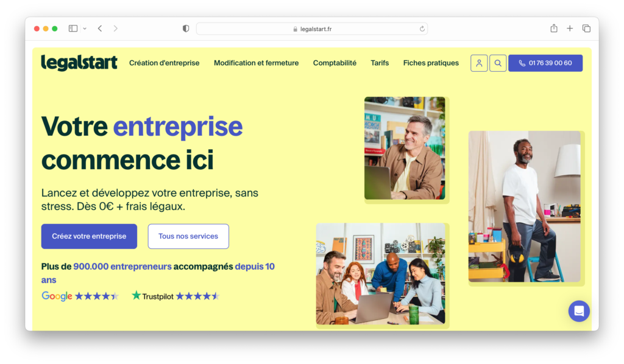Toggle the Safari sidebar

(x=73, y=28)
